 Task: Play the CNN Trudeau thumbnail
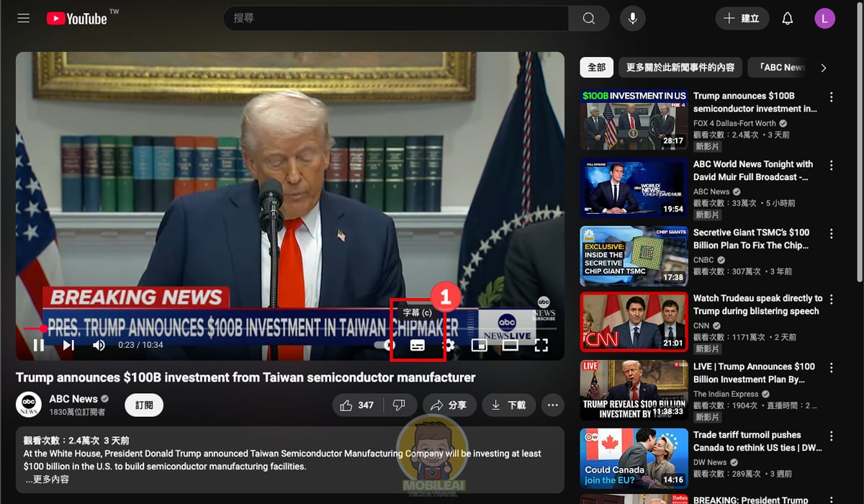(x=634, y=322)
